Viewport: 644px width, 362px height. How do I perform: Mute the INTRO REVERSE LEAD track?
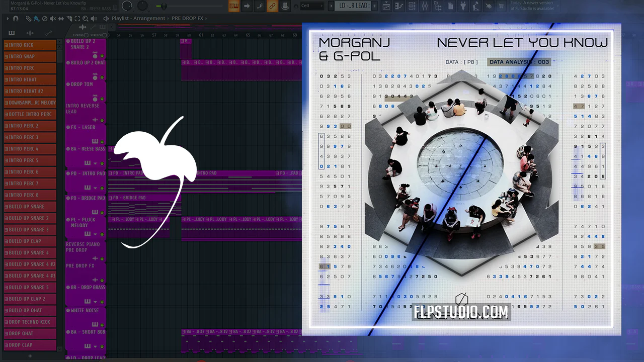click(102, 120)
